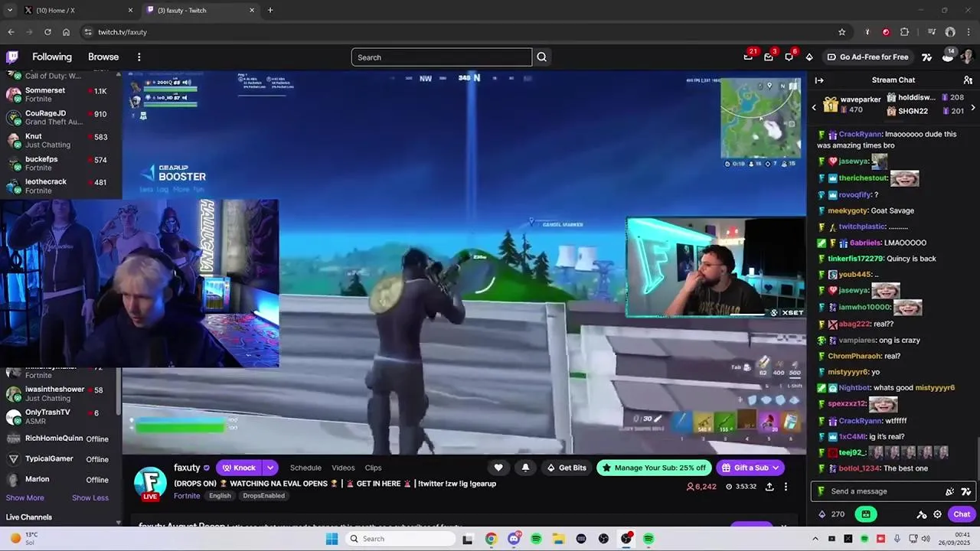Switch to the Home / X tab

tap(77, 10)
